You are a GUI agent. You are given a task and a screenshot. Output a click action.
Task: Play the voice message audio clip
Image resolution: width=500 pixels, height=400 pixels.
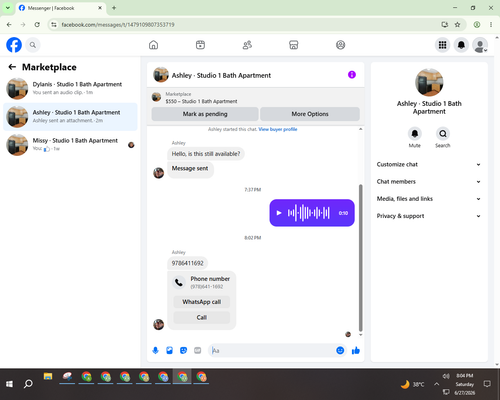tap(279, 213)
